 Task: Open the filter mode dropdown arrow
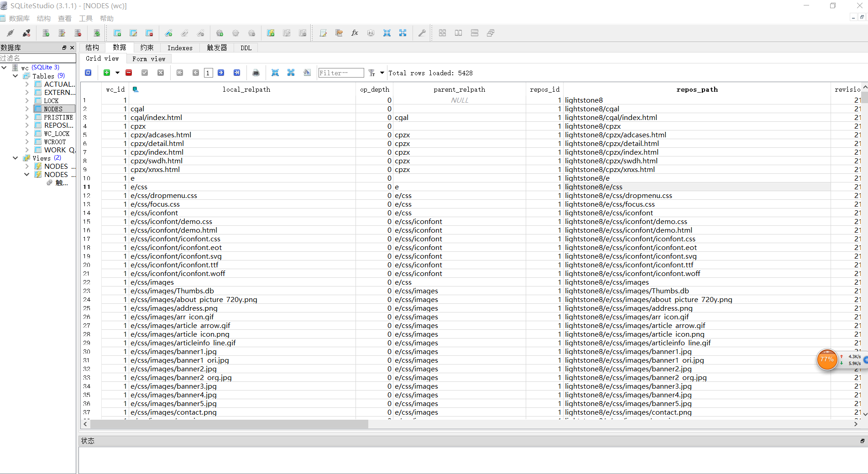pos(382,73)
